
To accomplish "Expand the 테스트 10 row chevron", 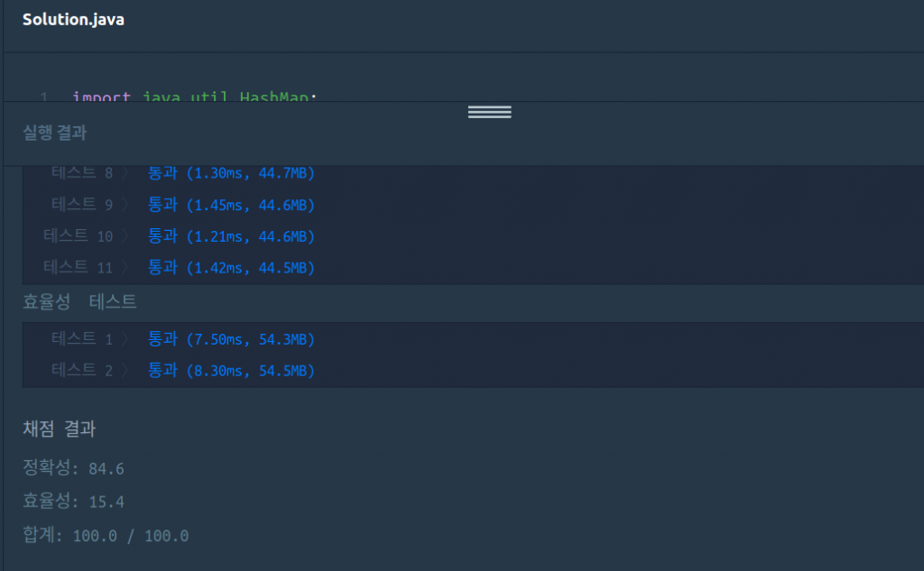I will [x=126, y=236].
